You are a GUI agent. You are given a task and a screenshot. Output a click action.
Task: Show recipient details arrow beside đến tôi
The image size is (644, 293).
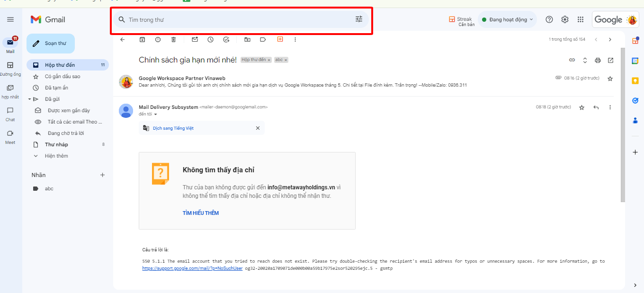click(155, 115)
